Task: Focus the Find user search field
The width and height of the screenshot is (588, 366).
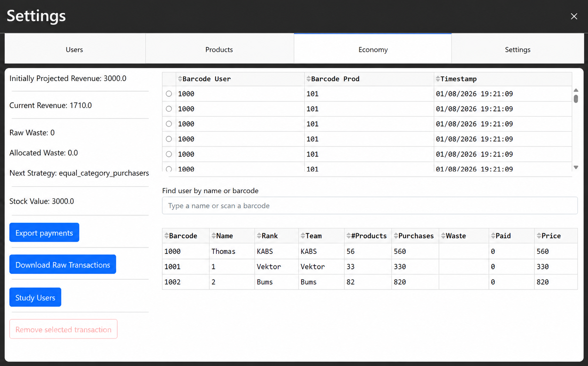Action: pyautogui.click(x=370, y=205)
